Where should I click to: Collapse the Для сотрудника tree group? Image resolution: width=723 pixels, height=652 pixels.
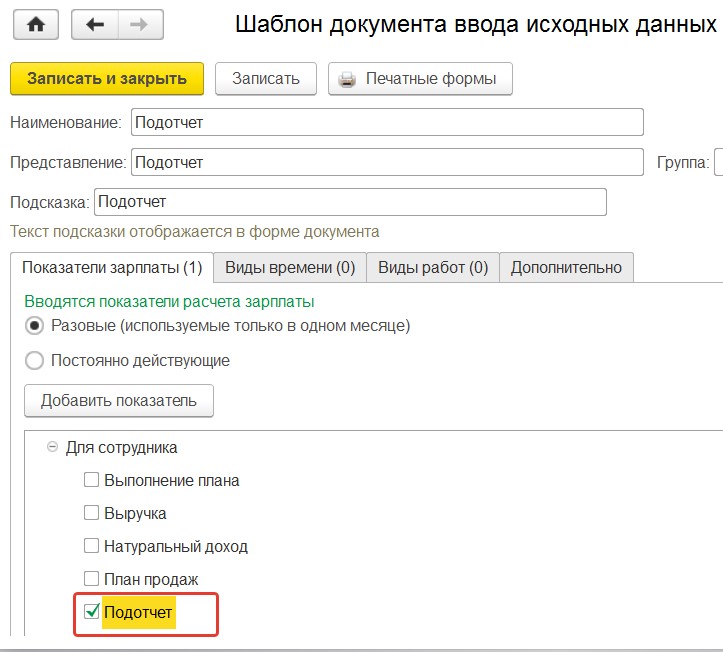tap(53, 447)
